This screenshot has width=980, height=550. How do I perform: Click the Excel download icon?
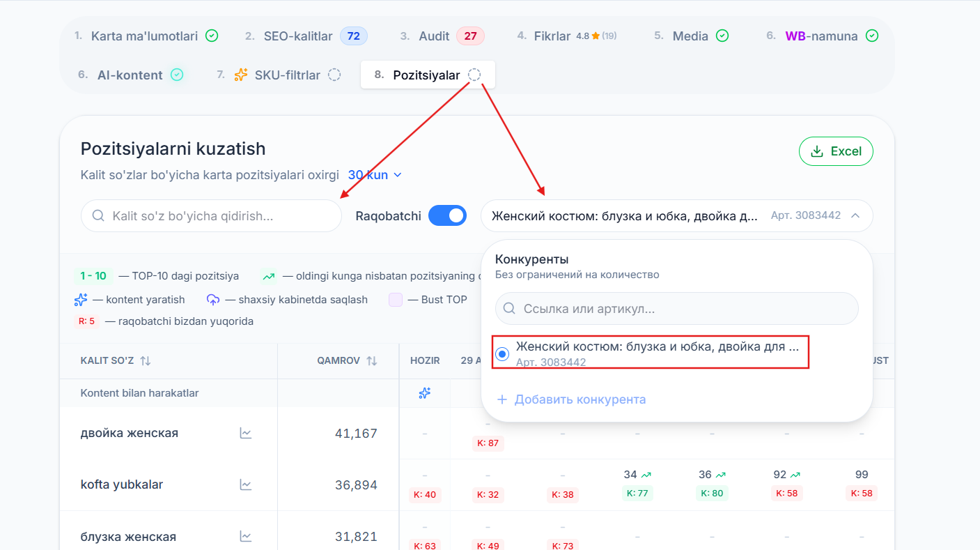coord(817,151)
